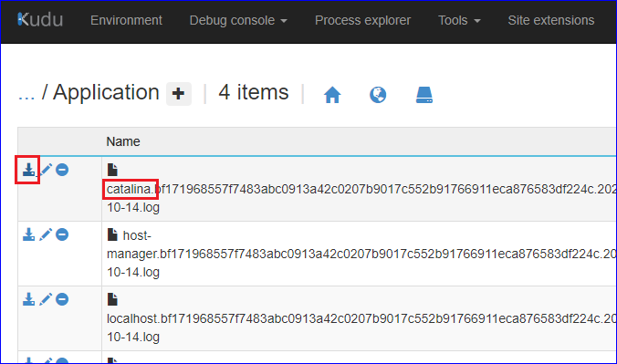This screenshot has height=364, width=617.
Task: Go to home directory icon
Action: point(332,95)
